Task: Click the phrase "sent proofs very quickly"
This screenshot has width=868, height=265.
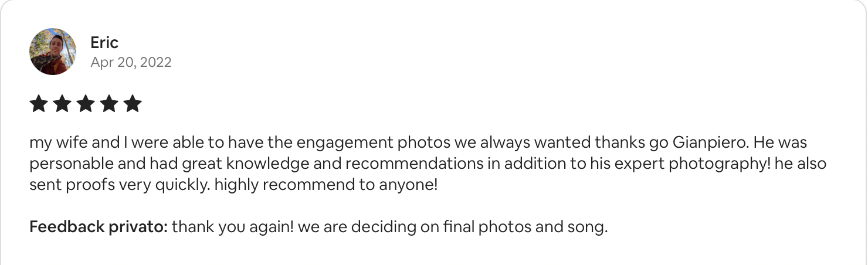Action: [x=119, y=186]
